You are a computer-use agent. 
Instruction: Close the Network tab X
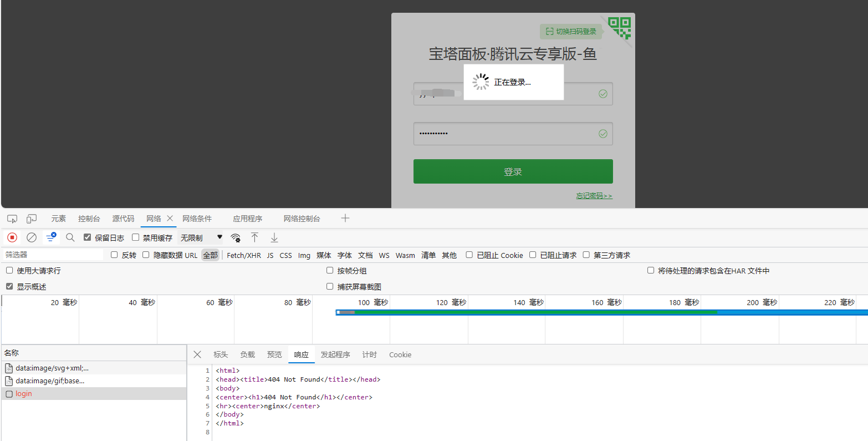170,219
